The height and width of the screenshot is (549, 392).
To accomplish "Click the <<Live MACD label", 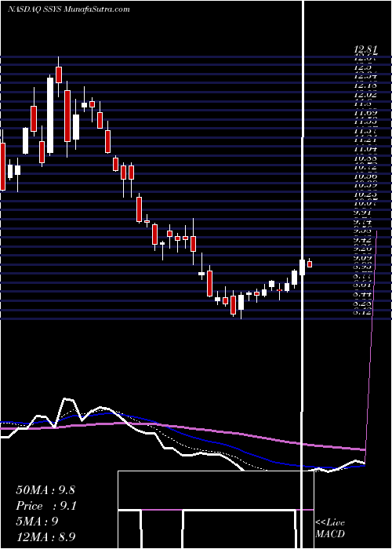I will (330, 529).
